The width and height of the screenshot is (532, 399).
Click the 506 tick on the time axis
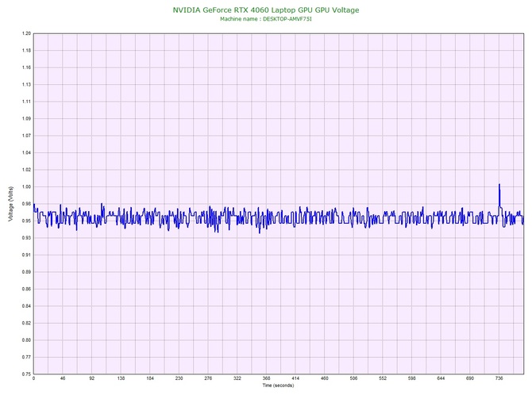[x=353, y=378]
